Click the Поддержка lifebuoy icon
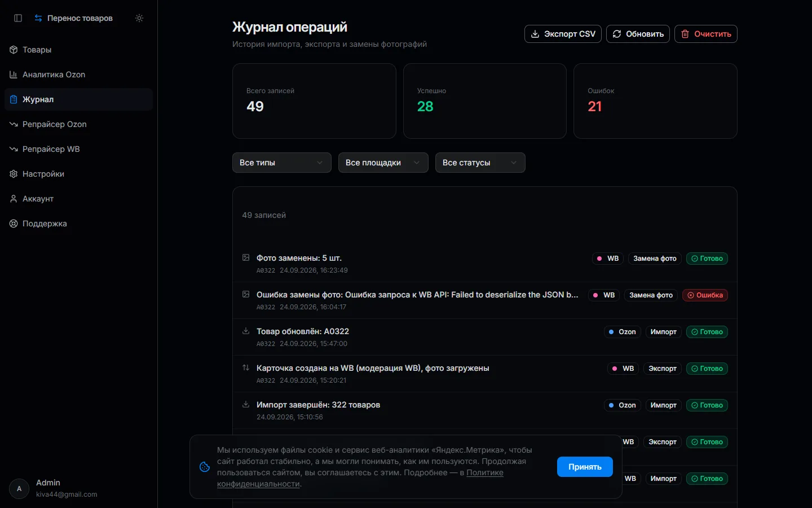 click(14, 224)
